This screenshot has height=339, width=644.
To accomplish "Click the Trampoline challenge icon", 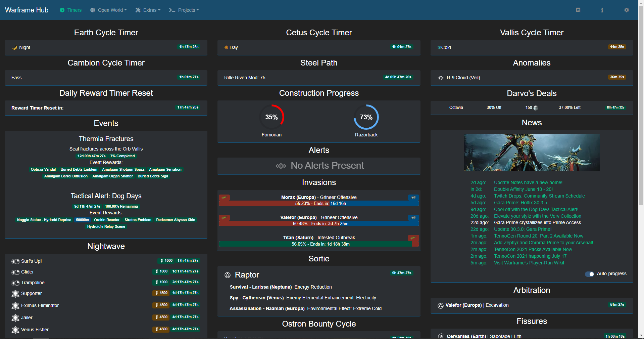I will [15, 283].
